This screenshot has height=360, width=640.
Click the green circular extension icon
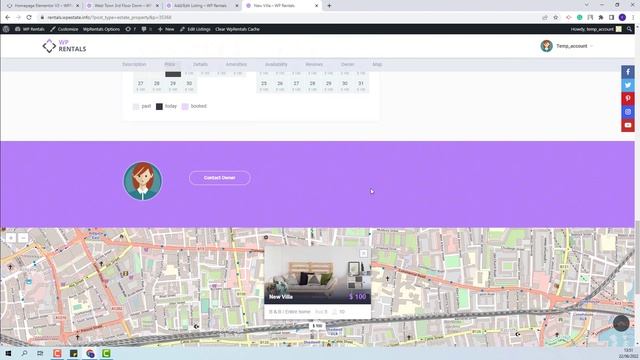tap(580, 17)
